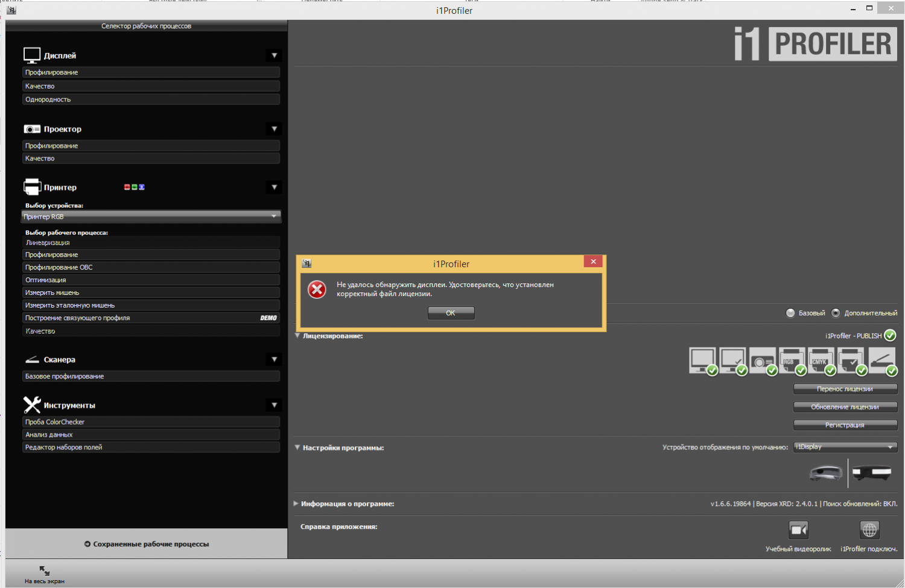Click the На весь экран fullscreen icon

tap(45, 571)
